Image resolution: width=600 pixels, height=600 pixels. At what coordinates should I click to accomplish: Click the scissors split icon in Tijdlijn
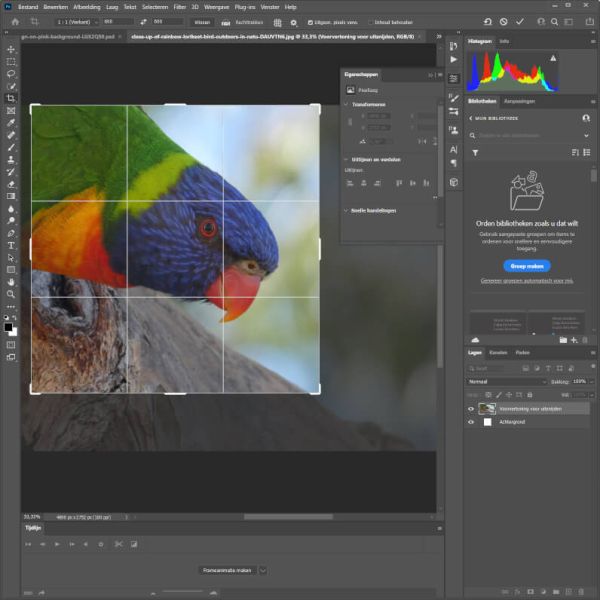click(117, 544)
